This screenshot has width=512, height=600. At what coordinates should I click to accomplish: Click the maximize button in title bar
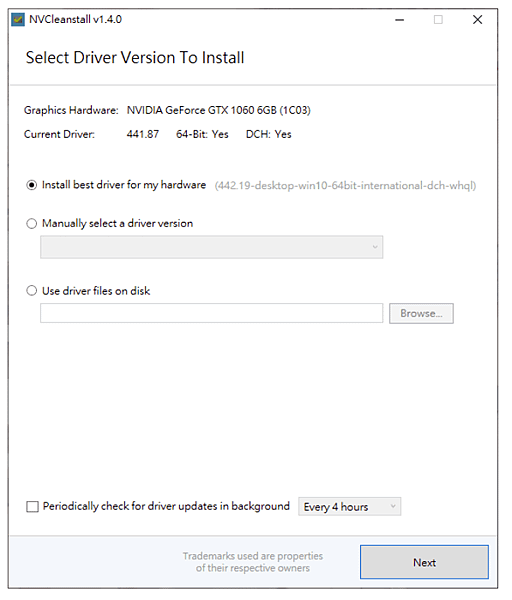(x=438, y=20)
